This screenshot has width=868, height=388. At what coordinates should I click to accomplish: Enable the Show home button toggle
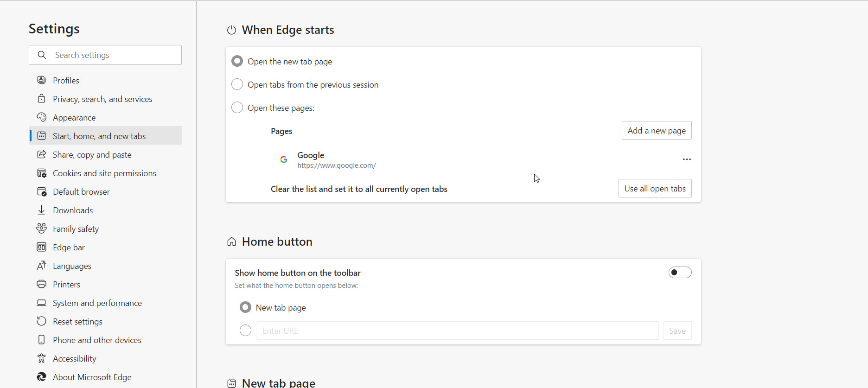(680, 273)
